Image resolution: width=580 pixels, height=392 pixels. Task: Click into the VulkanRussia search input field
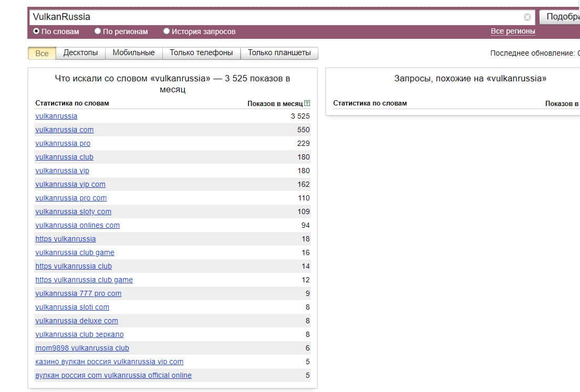(273, 17)
